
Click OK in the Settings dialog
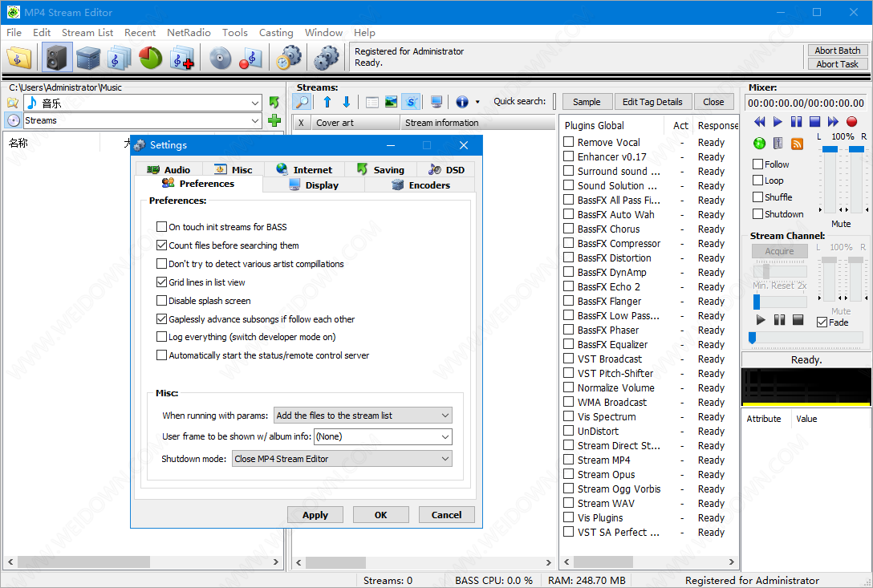(x=381, y=515)
